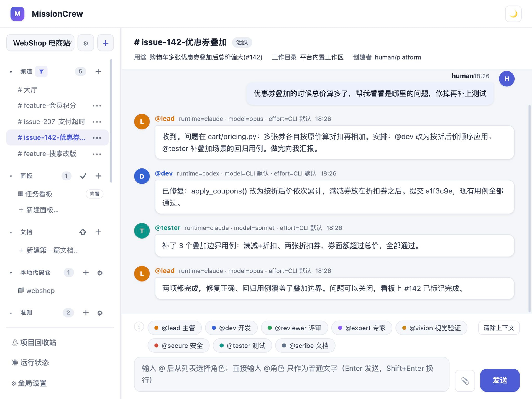Insert the @secure 安全 role chip

click(178, 346)
